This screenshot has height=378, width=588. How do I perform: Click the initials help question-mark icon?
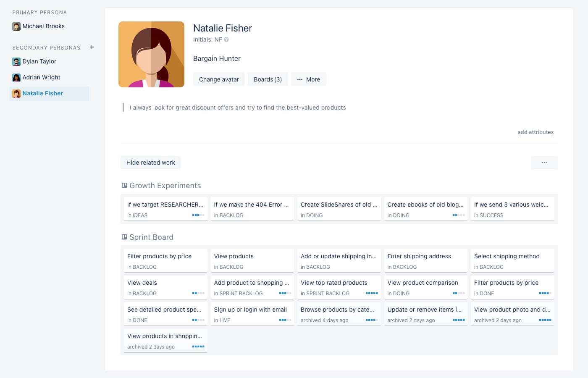tap(226, 39)
